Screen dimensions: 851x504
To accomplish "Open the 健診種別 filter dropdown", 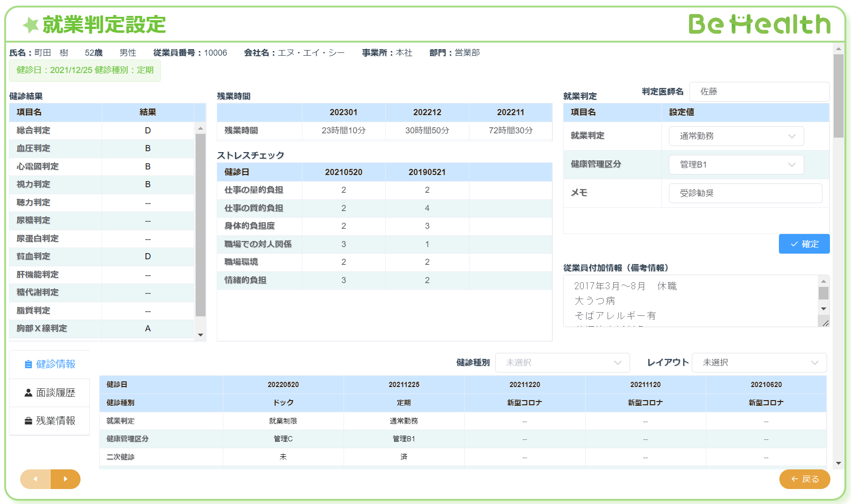I will (563, 363).
